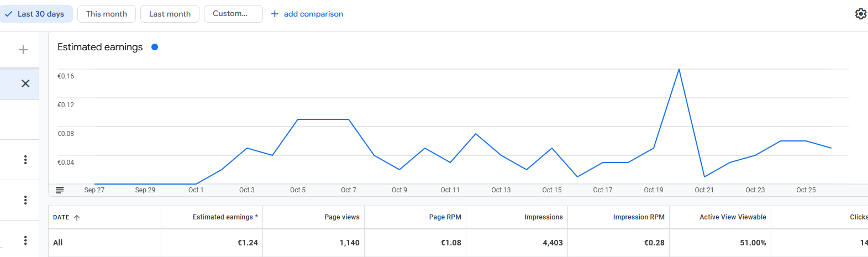
Task: Open the bottom three-dot options menu
Action: [x=25, y=240]
